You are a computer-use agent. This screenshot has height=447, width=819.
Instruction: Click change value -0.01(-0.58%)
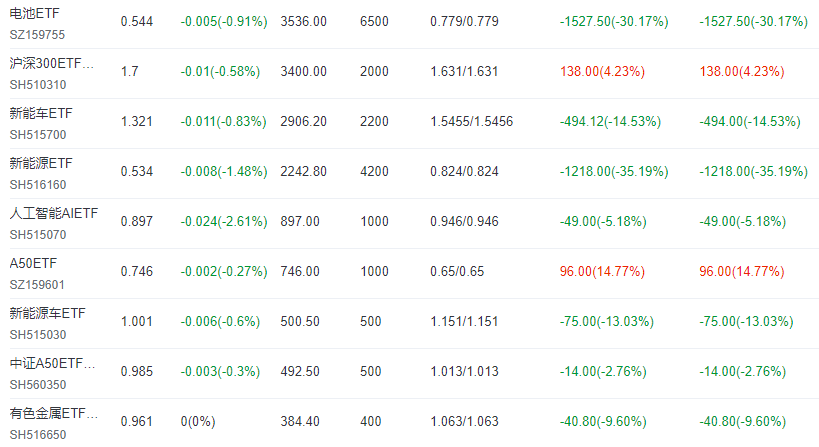[220, 72]
